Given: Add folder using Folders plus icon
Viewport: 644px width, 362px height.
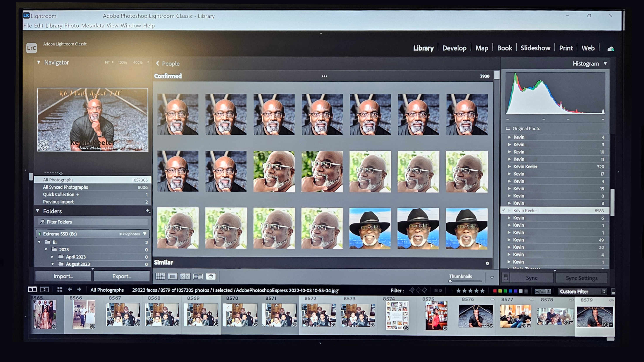Looking at the screenshot, I should [148, 211].
